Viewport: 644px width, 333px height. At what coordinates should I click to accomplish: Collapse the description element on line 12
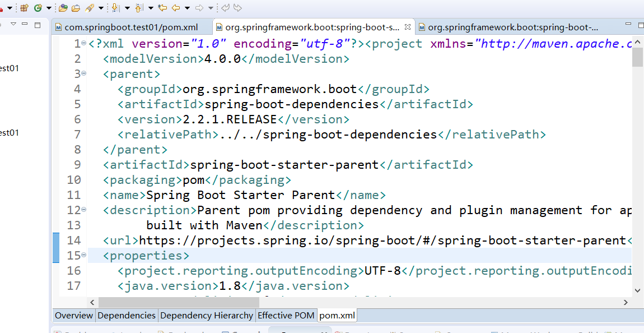84,209
